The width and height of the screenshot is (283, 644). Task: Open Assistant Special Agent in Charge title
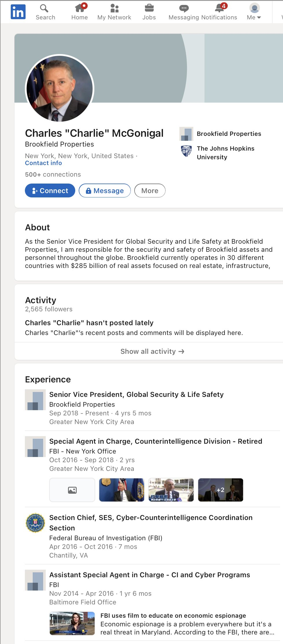click(x=150, y=575)
